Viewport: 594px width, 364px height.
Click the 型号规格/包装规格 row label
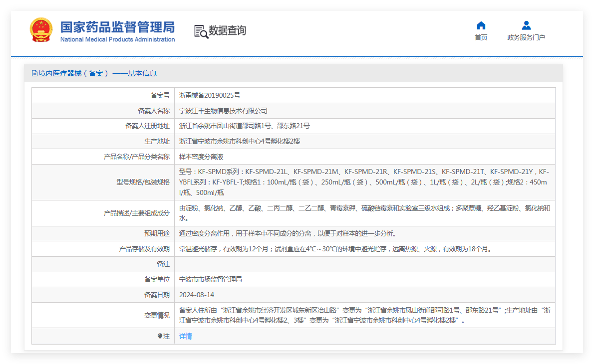(x=143, y=182)
